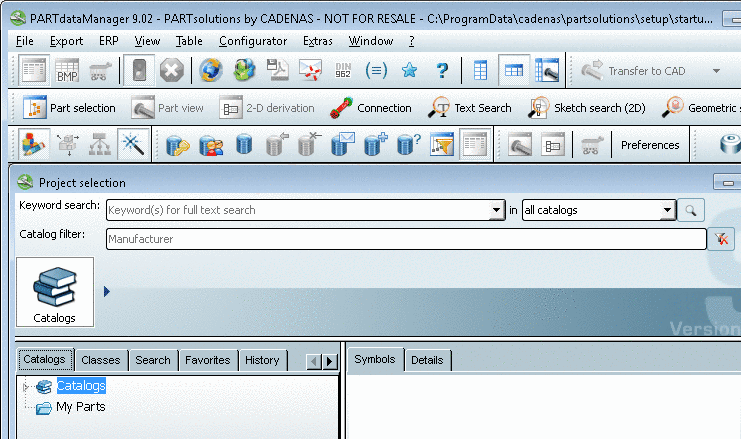Switch to the History tab
This screenshot has width=741, height=439.
pyautogui.click(x=262, y=360)
